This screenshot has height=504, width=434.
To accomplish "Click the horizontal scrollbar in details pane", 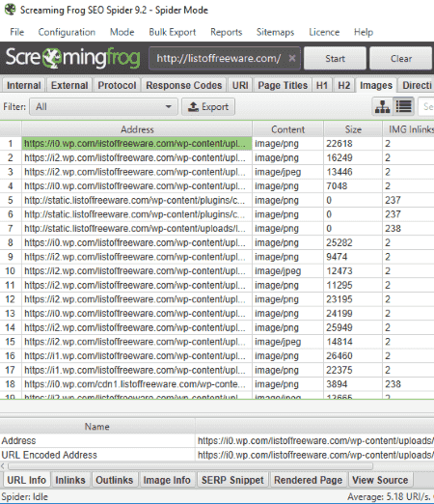I will [x=190, y=466].
